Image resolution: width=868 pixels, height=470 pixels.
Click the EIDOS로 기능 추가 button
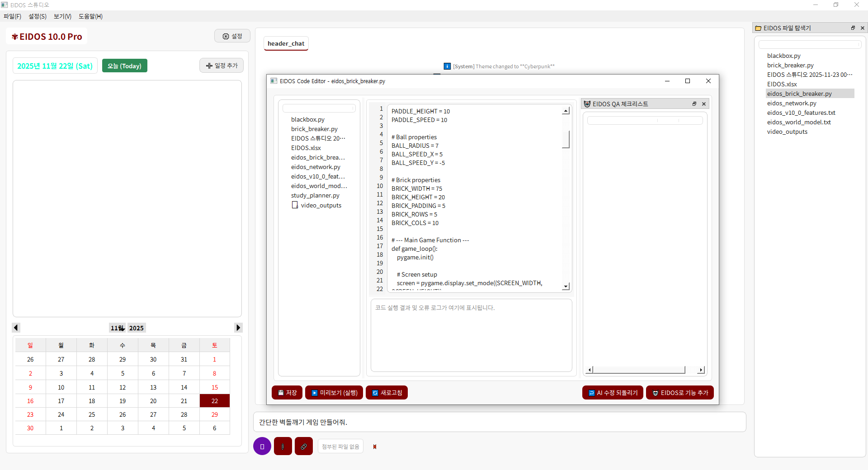click(x=680, y=393)
